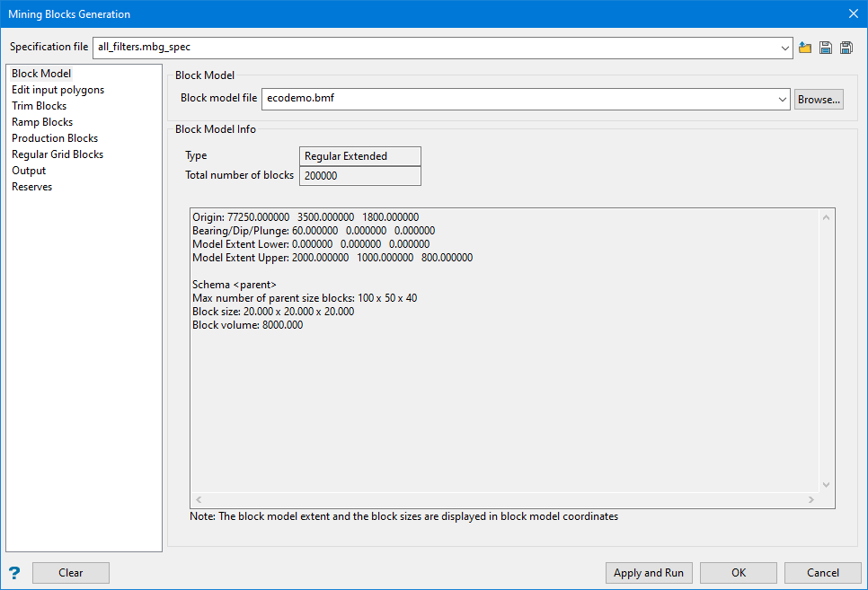The height and width of the screenshot is (590, 868).
Task: Open the Regular Grid Blocks page
Action: (x=58, y=154)
